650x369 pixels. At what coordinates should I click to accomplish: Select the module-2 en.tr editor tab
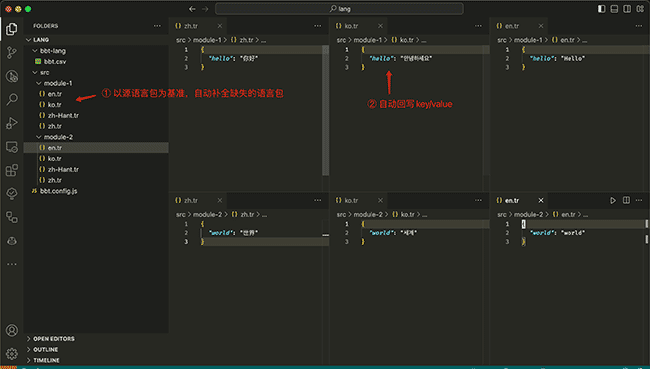519,200
